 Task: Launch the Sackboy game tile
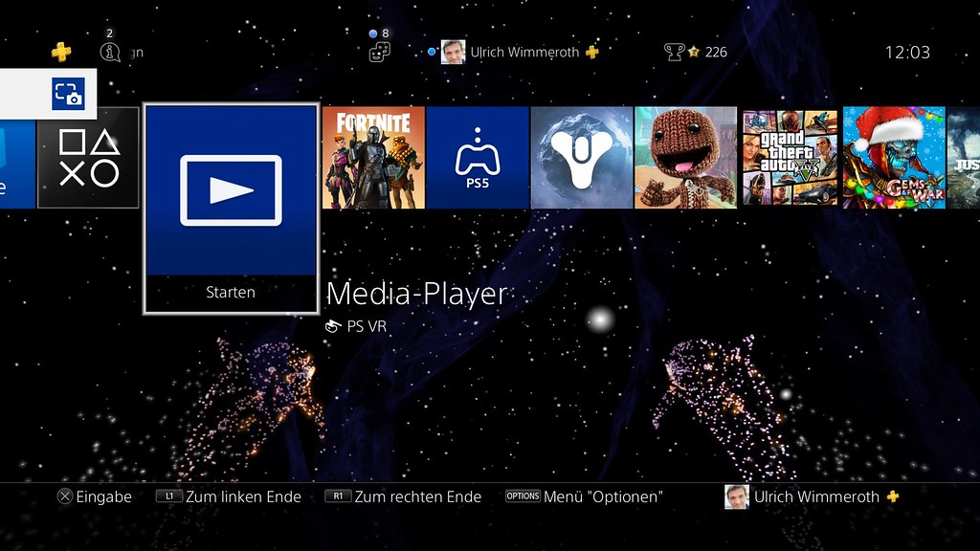pos(685,158)
